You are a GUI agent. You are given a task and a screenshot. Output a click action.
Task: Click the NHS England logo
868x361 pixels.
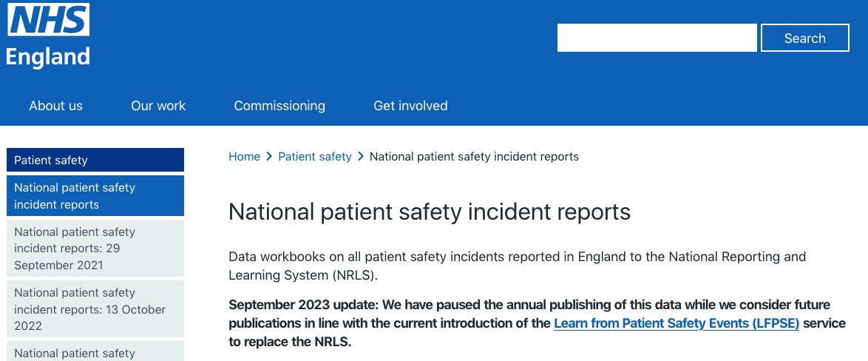48,36
